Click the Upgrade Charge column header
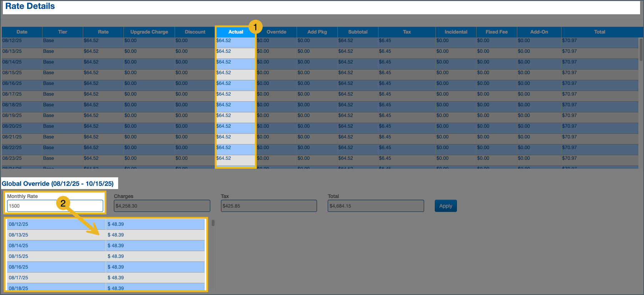Screen dimensions: 644x295 (x=149, y=32)
